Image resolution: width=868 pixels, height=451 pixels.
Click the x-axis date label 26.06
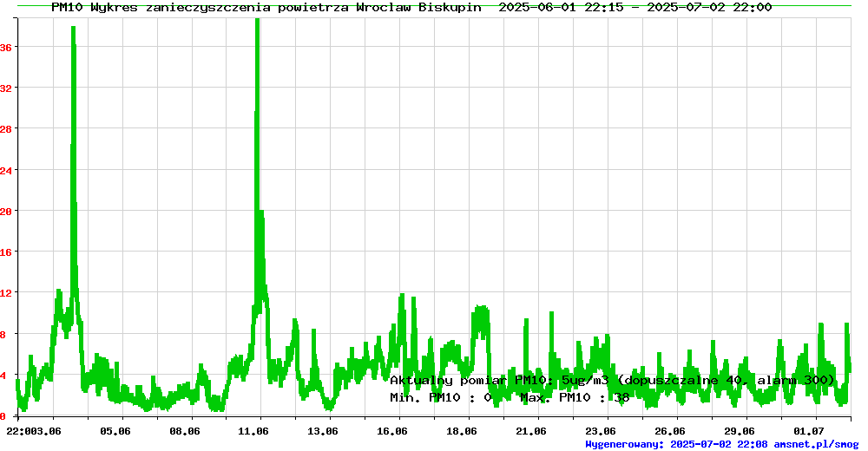(x=670, y=431)
